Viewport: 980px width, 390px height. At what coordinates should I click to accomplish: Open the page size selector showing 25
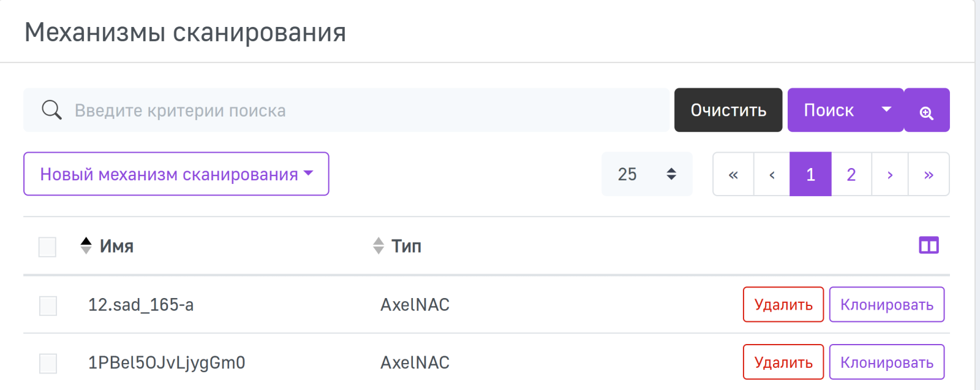click(647, 174)
